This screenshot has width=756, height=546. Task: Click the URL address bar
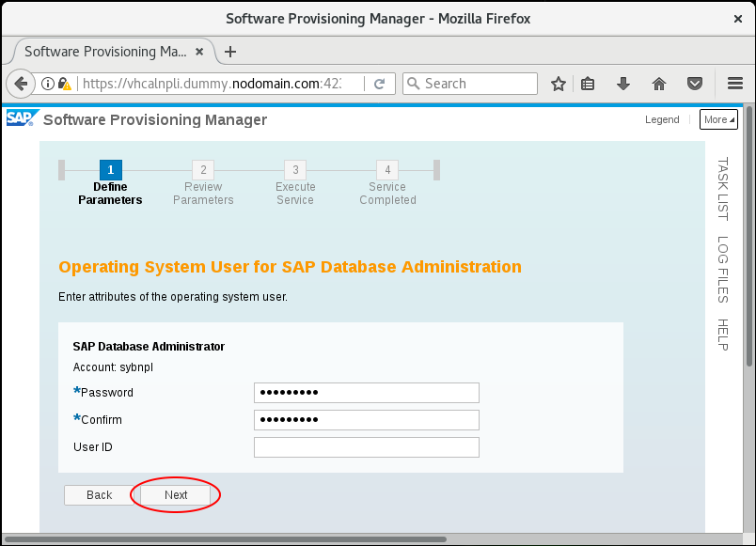click(213, 84)
